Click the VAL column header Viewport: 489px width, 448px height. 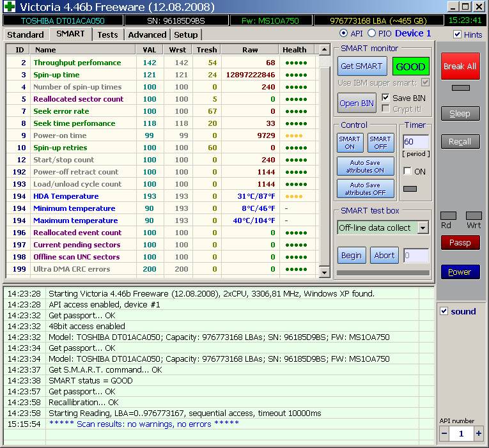tap(150, 50)
